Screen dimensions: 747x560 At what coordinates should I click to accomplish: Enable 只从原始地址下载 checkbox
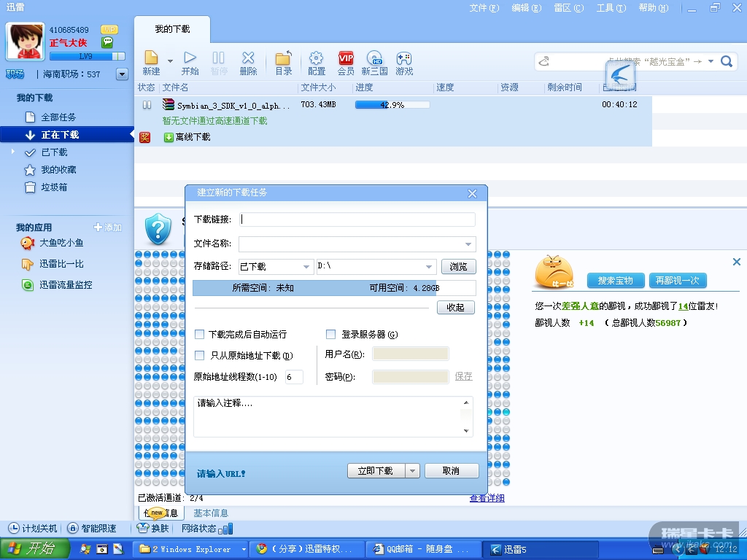[x=200, y=355]
